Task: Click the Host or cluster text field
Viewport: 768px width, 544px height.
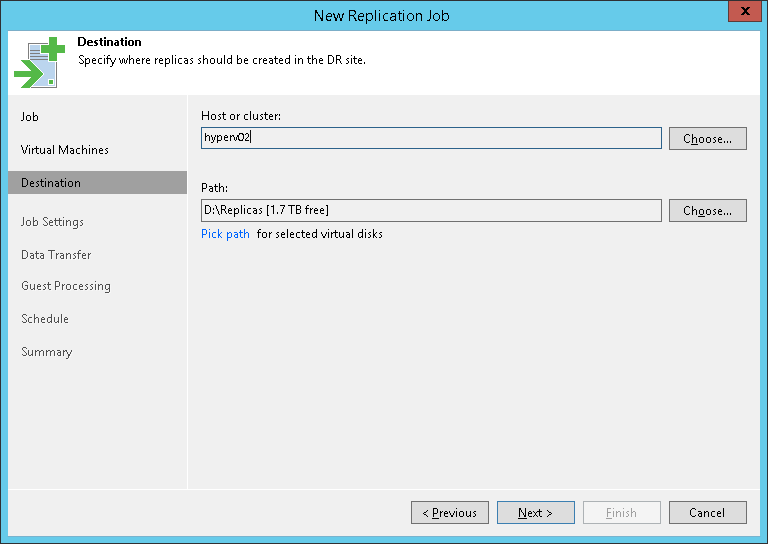Action: (x=431, y=138)
